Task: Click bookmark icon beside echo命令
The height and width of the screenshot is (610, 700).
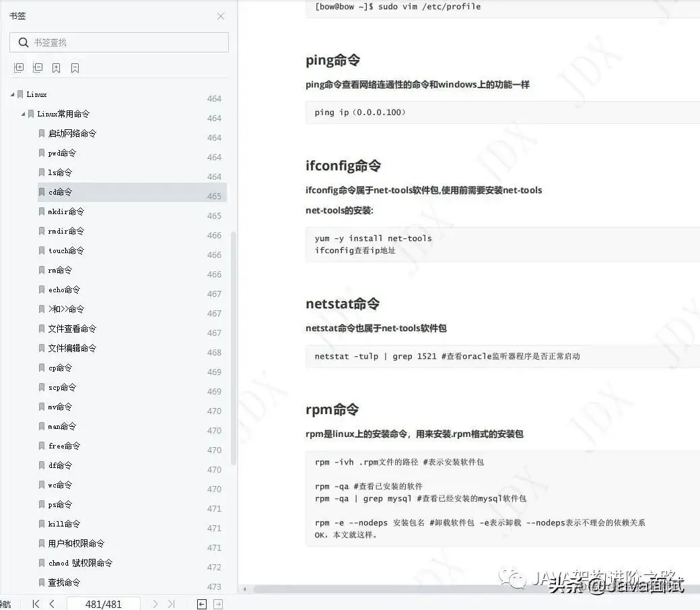Action: point(42,290)
